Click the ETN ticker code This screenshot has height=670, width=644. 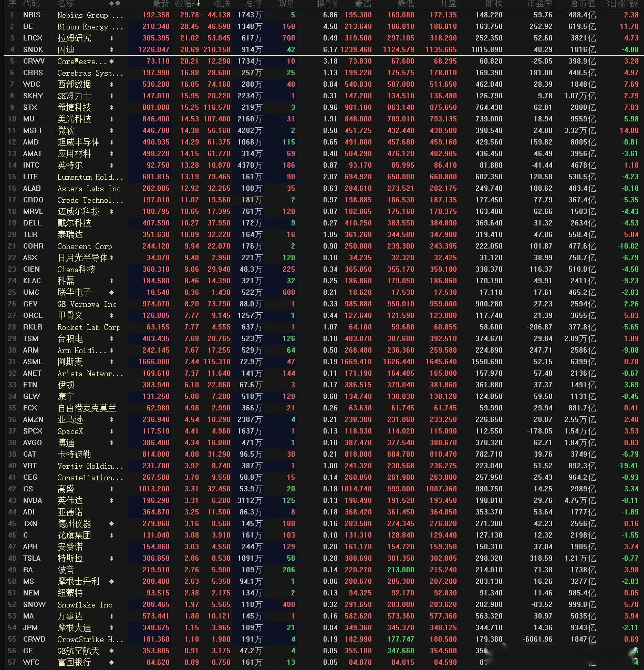pyautogui.click(x=30, y=385)
